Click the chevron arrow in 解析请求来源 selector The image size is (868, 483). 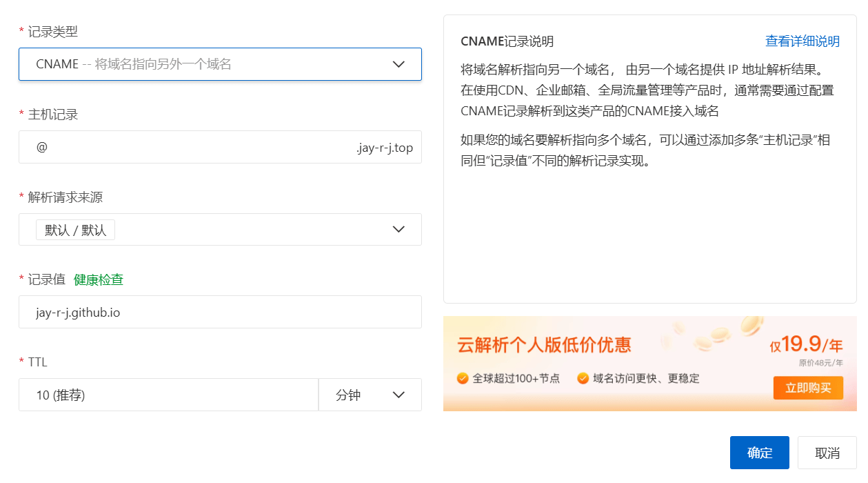click(x=398, y=230)
